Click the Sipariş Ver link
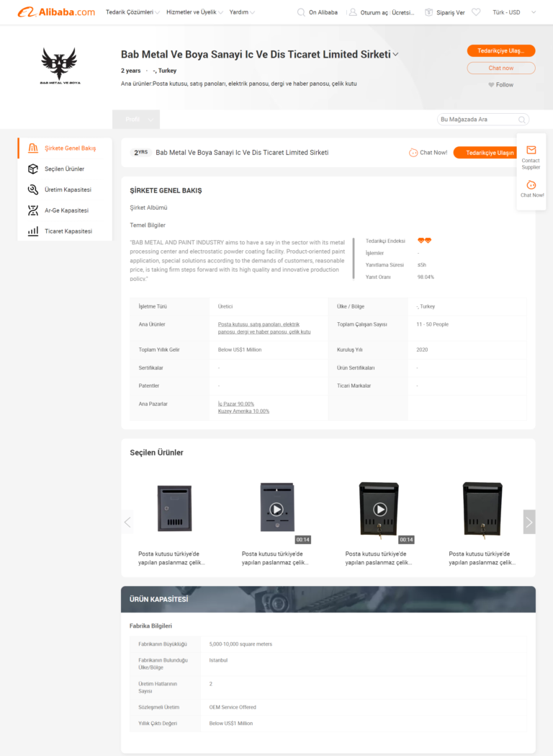 point(451,12)
